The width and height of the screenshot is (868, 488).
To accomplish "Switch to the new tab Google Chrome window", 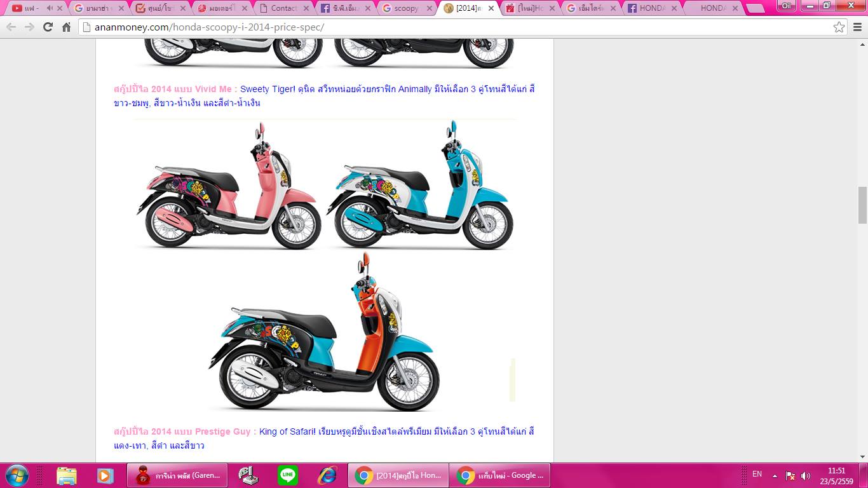I will [499, 475].
